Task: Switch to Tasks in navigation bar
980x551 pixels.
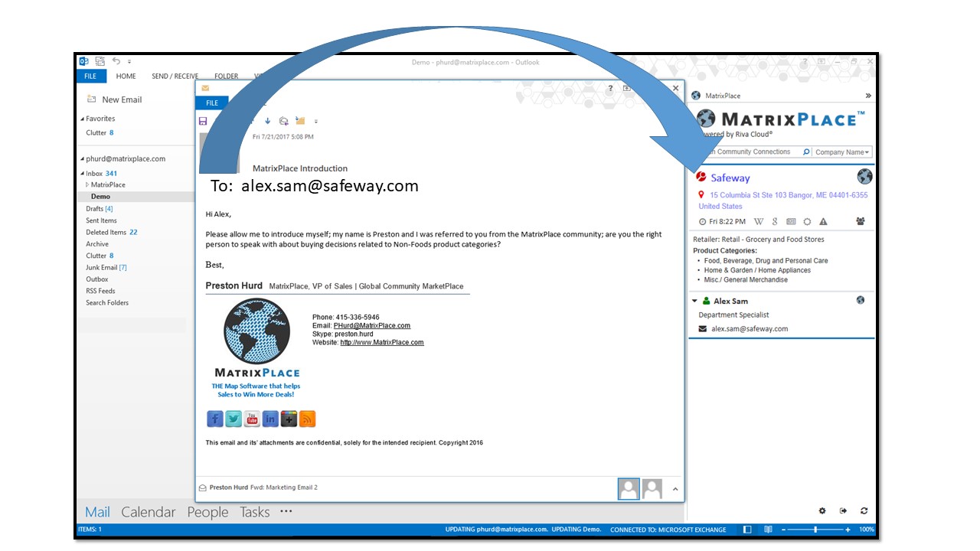Action: coord(254,512)
